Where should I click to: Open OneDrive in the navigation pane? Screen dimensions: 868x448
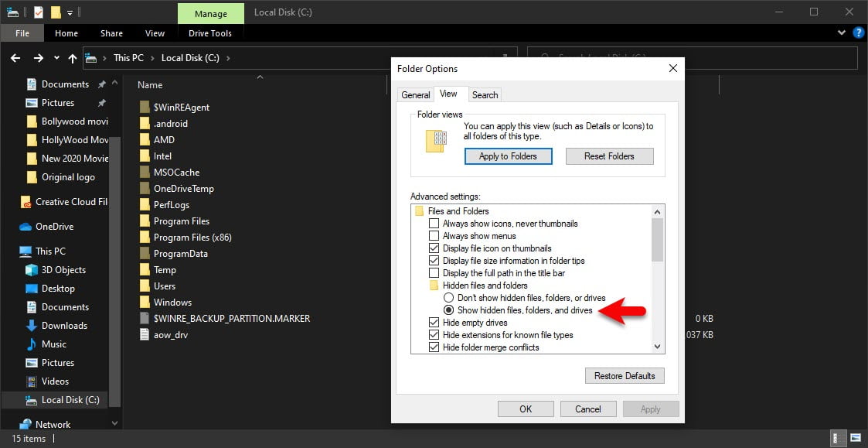coord(46,227)
